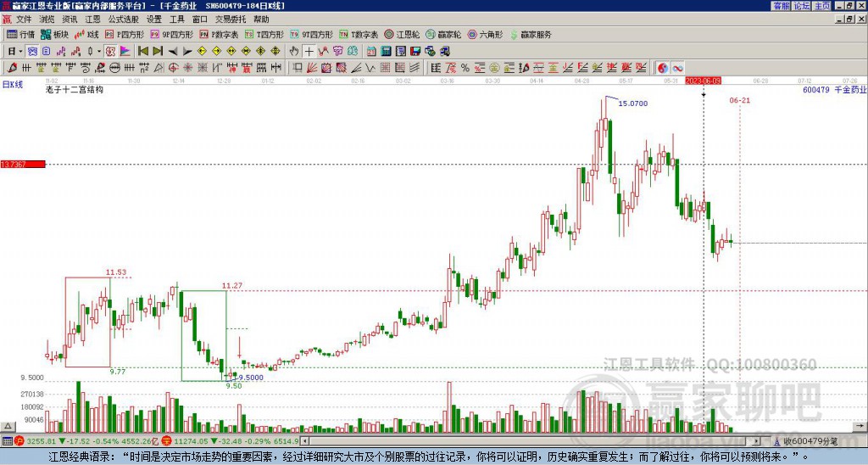
Task: Open 赢家服务 service button
Action: (531, 34)
